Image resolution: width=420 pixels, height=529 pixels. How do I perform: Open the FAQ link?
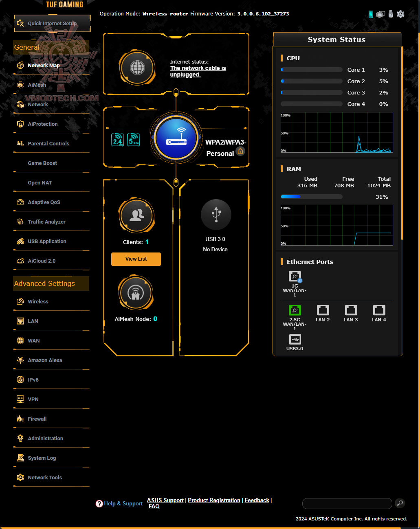[154, 506]
